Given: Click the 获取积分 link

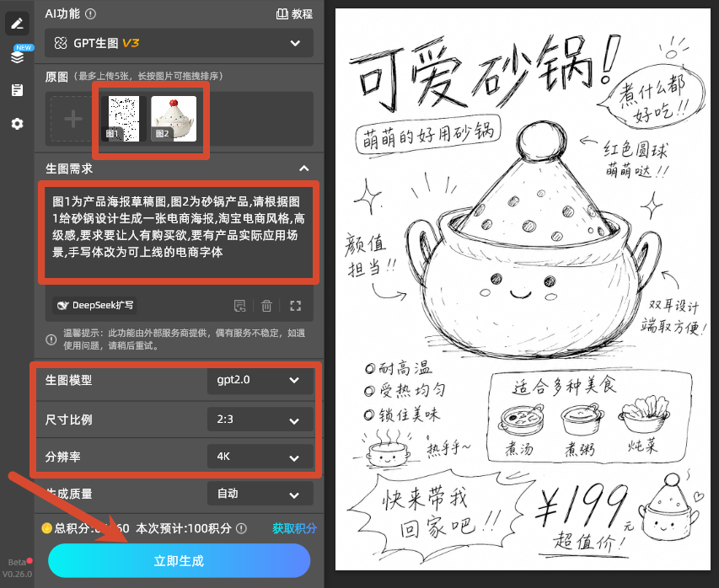Looking at the screenshot, I should tap(294, 528).
